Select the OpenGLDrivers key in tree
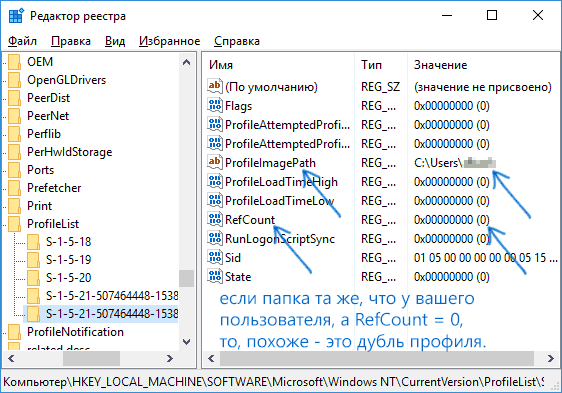This screenshot has width=562, height=393. (67, 80)
